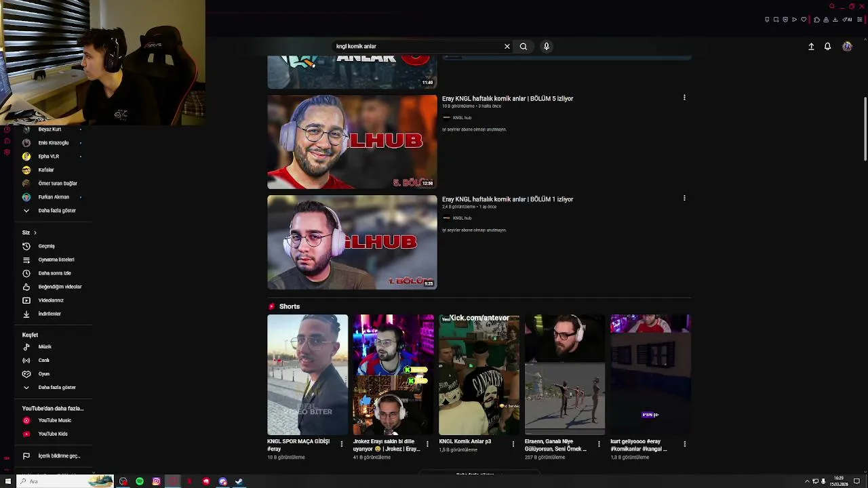Open Instagram from the taskbar
The image size is (868, 488).
point(156,481)
